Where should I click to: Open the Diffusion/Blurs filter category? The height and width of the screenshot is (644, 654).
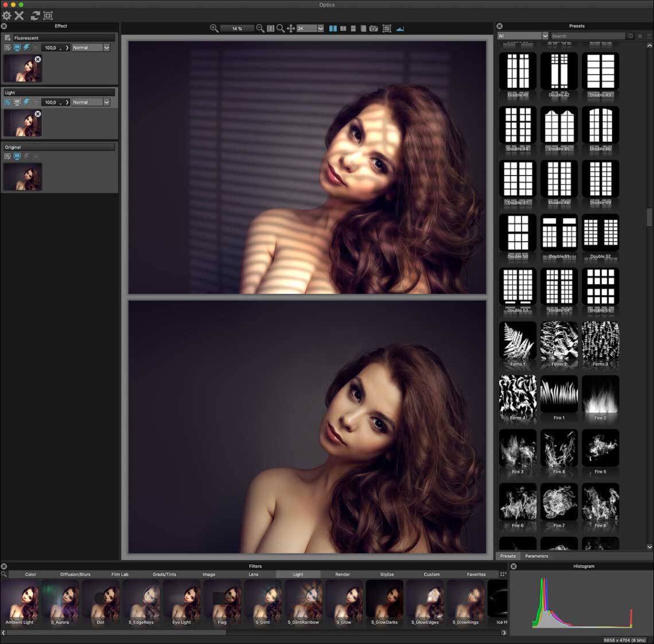pos(75,574)
